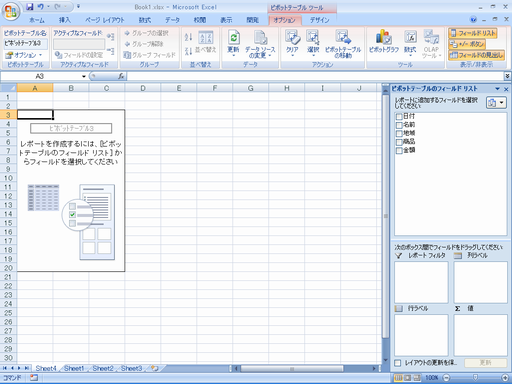This screenshot has height=384, width=512.
Task: Click the グループ フィールド command
Action: pos(149,55)
